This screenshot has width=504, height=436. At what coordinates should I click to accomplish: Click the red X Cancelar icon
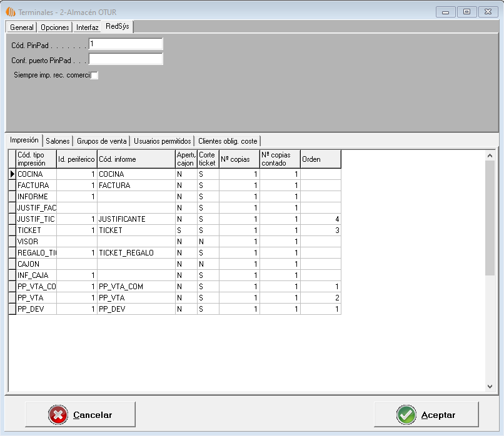click(58, 415)
